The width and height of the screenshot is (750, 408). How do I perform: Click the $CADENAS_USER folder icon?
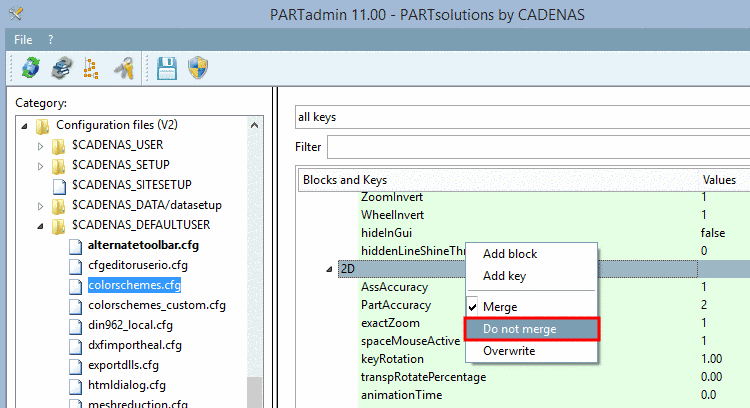(58, 146)
